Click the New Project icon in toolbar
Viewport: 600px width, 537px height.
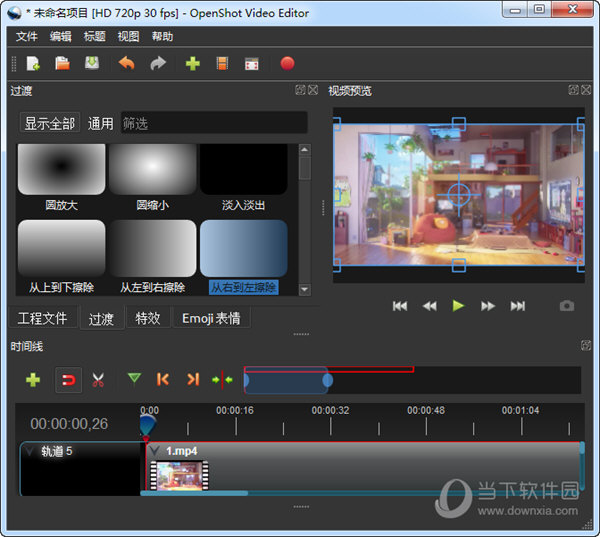33,63
